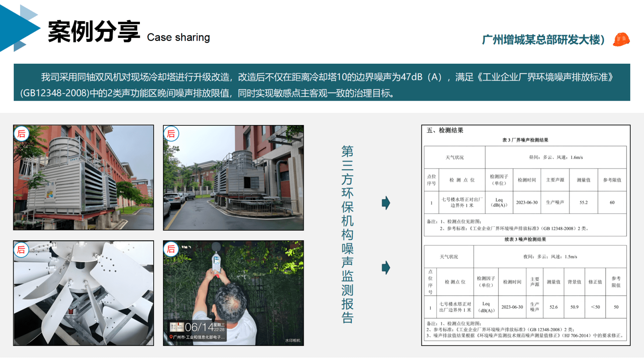Click the 后 badge on the fan blades photo
This screenshot has height=362, width=644.
(x=21, y=250)
